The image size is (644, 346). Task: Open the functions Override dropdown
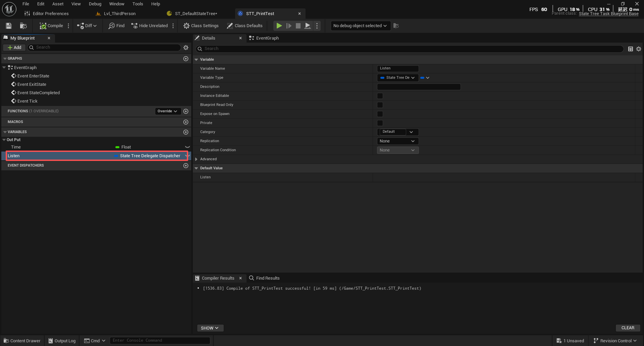click(168, 111)
